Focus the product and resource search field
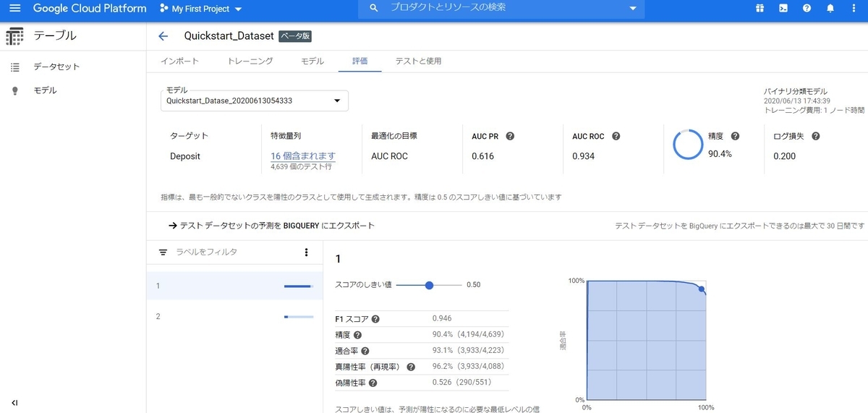Viewport: 868px width, 413px height. (503, 8)
